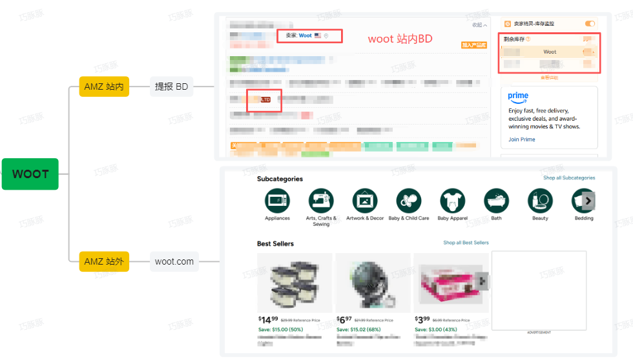Image resolution: width=633 pixels, height=364 pixels.
Task: Open the Appliances subcategory icon
Action: point(277,201)
